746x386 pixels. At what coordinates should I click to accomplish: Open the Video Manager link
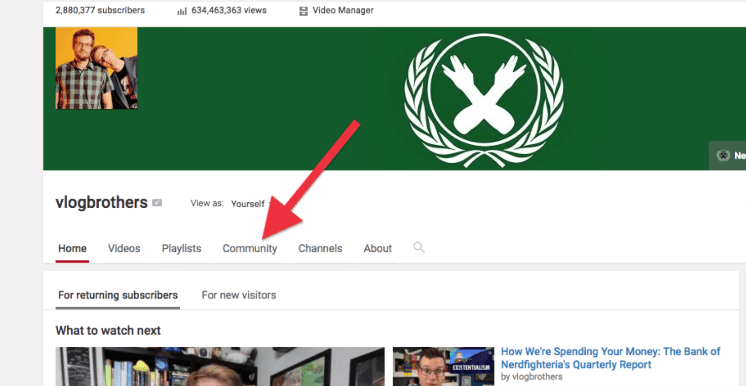tap(343, 10)
